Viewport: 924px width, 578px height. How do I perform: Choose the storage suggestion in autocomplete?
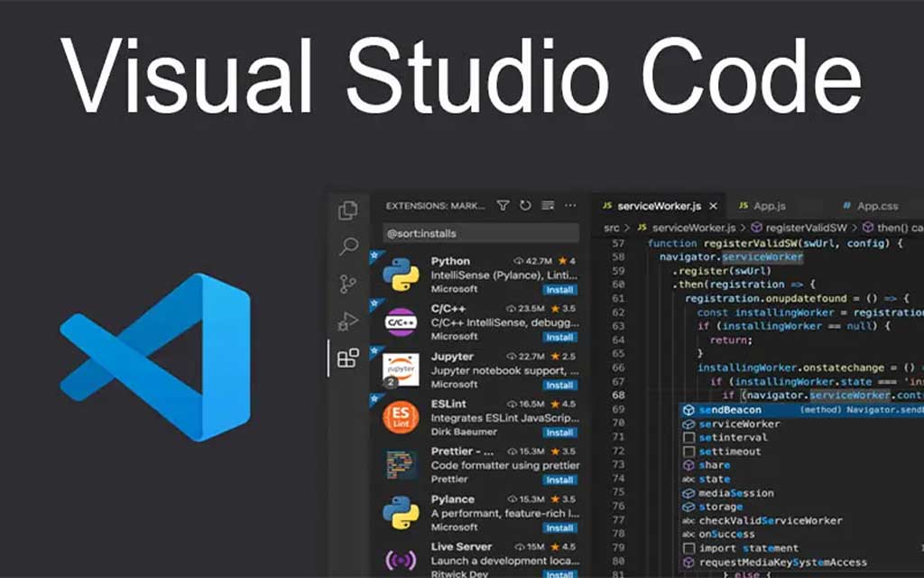click(x=720, y=507)
